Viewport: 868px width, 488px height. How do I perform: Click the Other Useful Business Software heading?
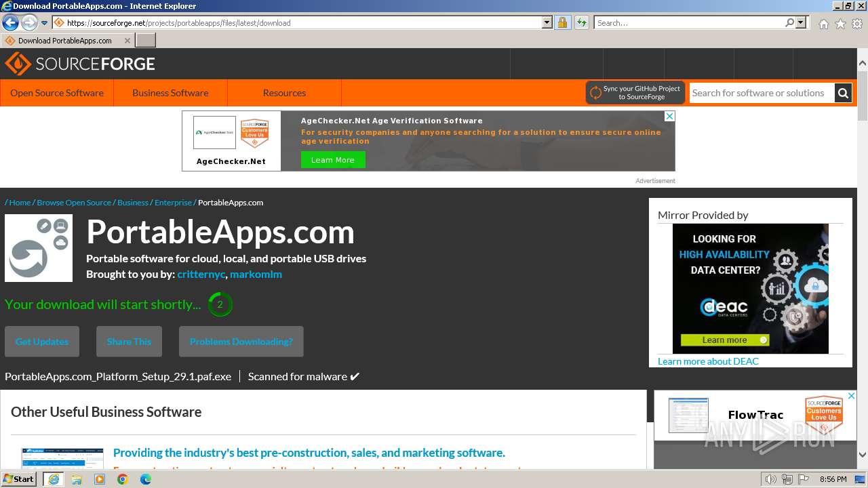pos(106,412)
